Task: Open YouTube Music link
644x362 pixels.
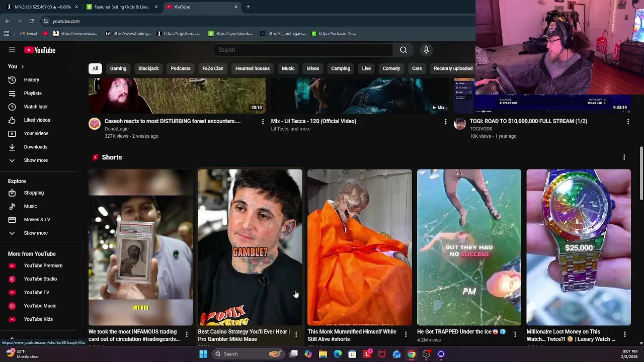Action: pyautogui.click(x=39, y=306)
